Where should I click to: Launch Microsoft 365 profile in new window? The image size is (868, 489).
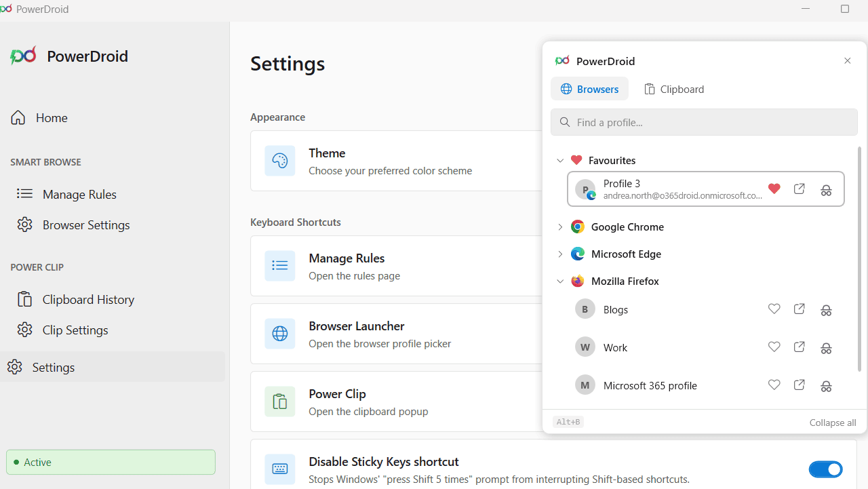800,385
